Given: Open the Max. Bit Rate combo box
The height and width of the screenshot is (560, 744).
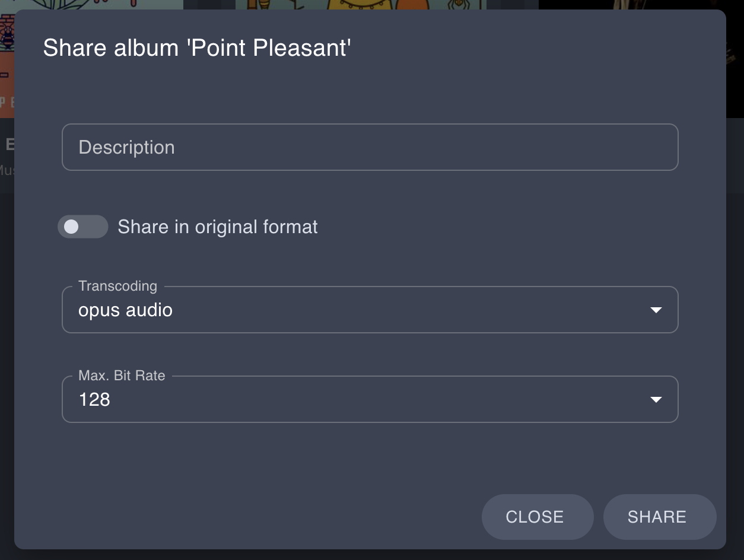Looking at the screenshot, I should point(356,399).
